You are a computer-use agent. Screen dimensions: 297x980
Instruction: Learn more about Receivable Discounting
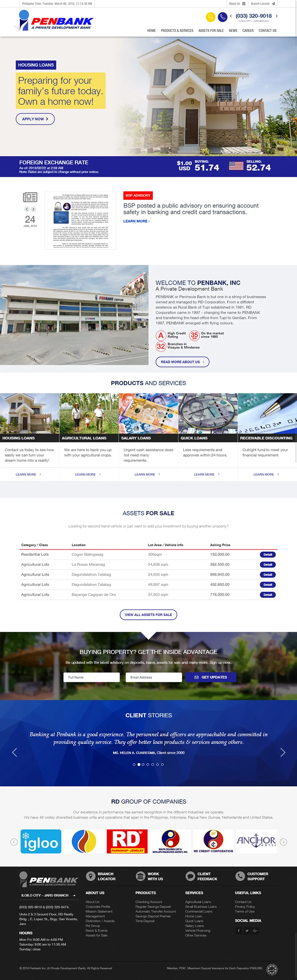click(266, 474)
